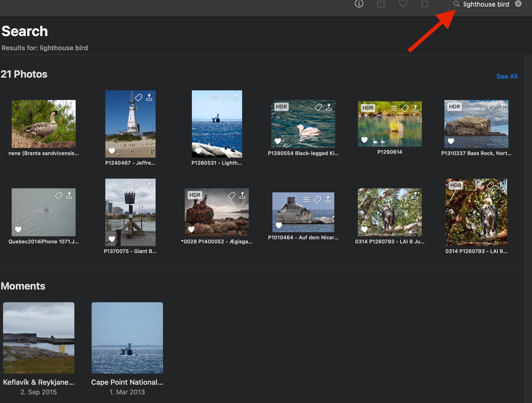
Task: Click keyword tag badge on nene photo
Action: pyautogui.click(x=59, y=107)
